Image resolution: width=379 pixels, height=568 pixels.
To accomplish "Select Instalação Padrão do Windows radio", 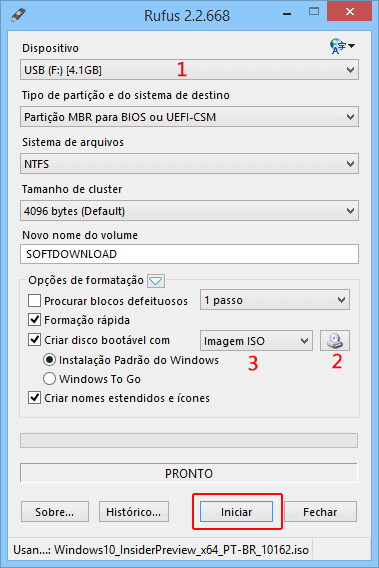I will tap(49, 360).
